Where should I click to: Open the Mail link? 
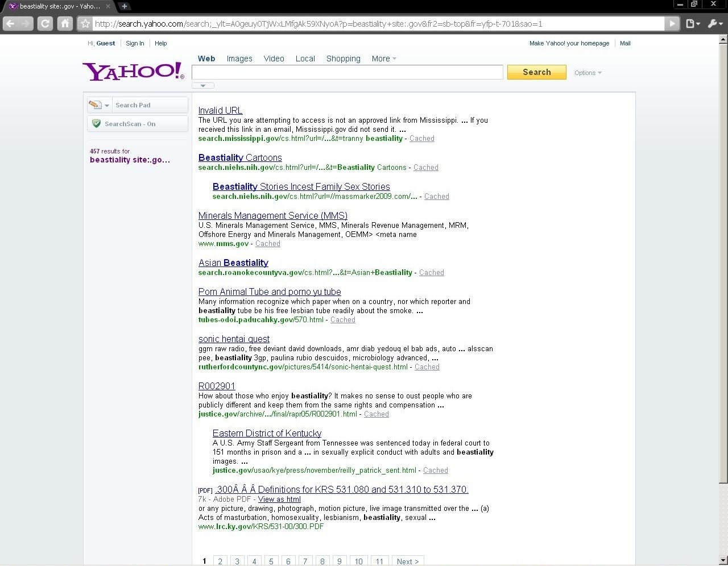coord(625,43)
